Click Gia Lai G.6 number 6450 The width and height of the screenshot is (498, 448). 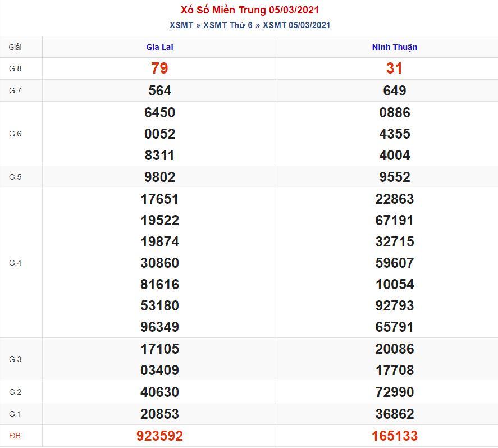159,112
